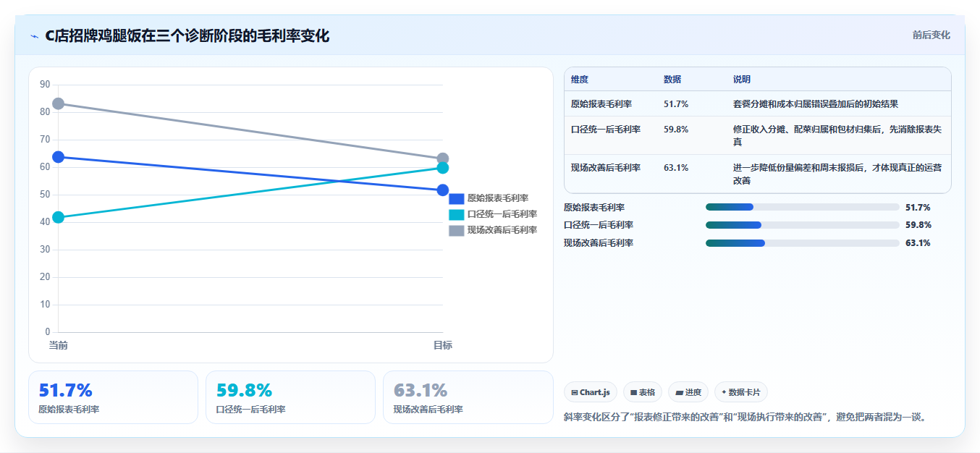Select the 表格 tag chip
The image size is (980, 453).
coord(643,392)
